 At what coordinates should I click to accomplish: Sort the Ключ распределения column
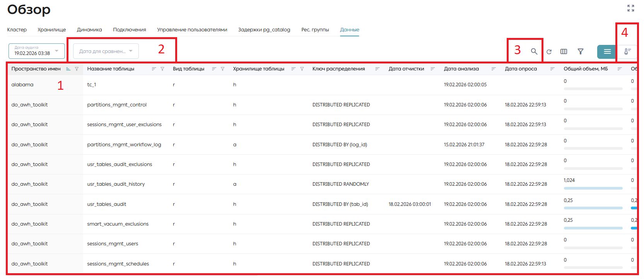click(377, 69)
